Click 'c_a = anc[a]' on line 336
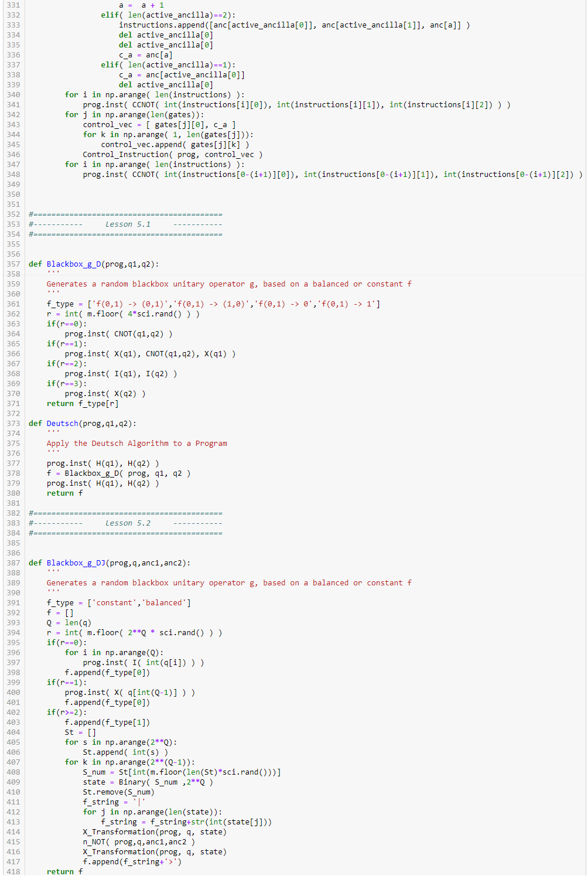The image size is (588, 876). (x=146, y=55)
